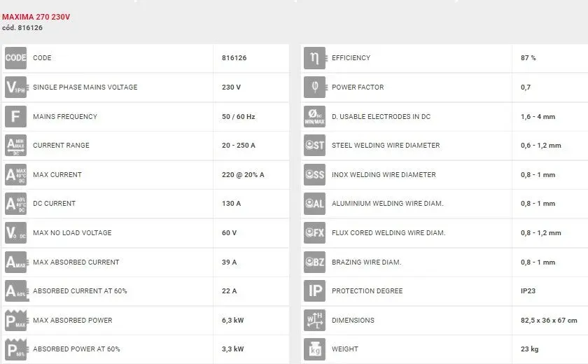Image resolution: width=588 pixels, height=364 pixels.
Task: Click the inox welding wire SS icon
Action: pyautogui.click(x=314, y=175)
